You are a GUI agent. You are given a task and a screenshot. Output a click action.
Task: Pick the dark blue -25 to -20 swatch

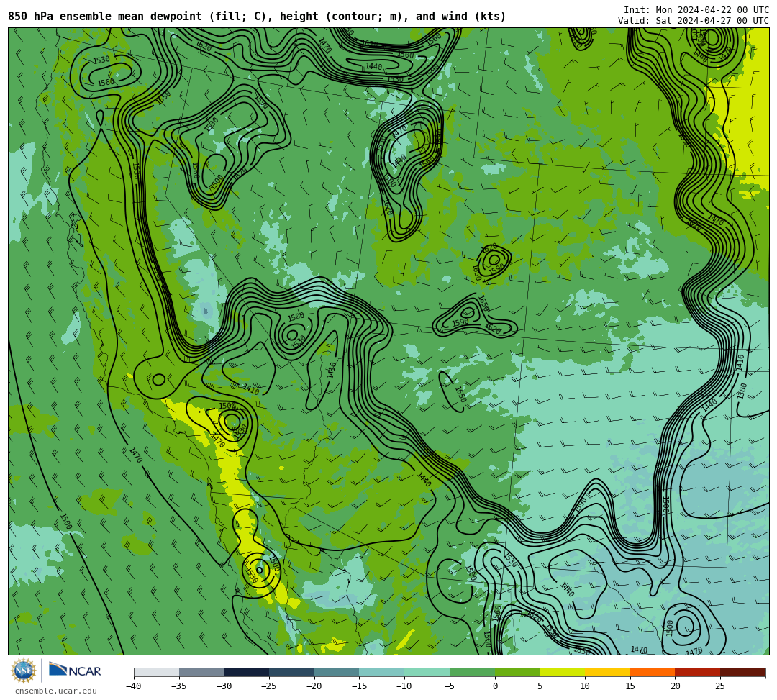tap(292, 672)
